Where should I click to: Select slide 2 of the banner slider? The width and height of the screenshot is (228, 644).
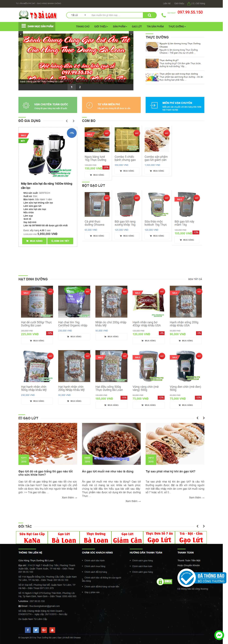pyautogui.click(x=80, y=87)
